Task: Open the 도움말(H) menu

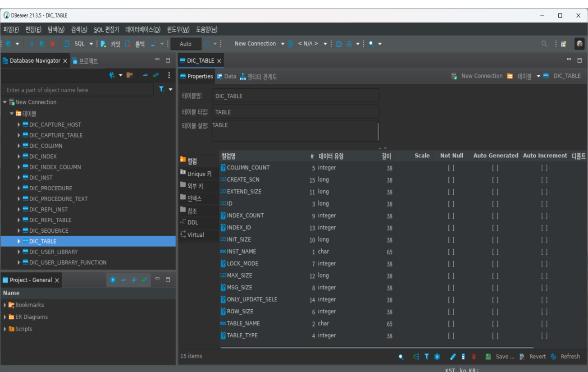Action: [207, 30]
